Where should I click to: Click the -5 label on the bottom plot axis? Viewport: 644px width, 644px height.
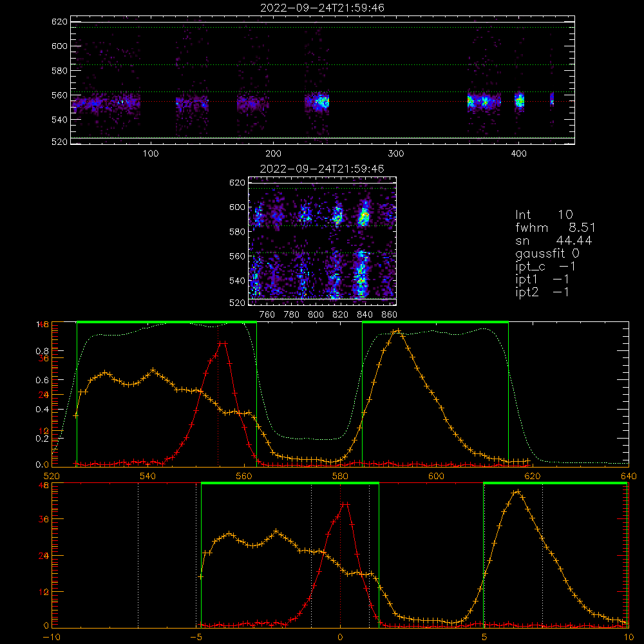[x=196, y=638]
